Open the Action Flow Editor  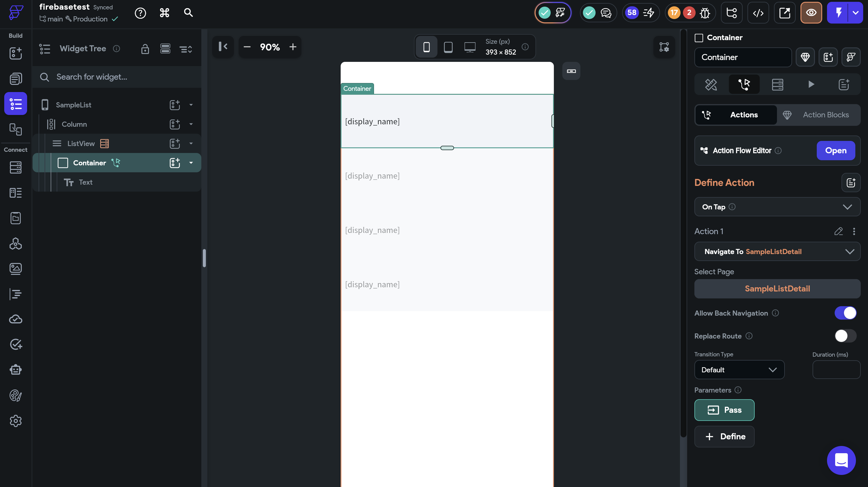pos(835,151)
